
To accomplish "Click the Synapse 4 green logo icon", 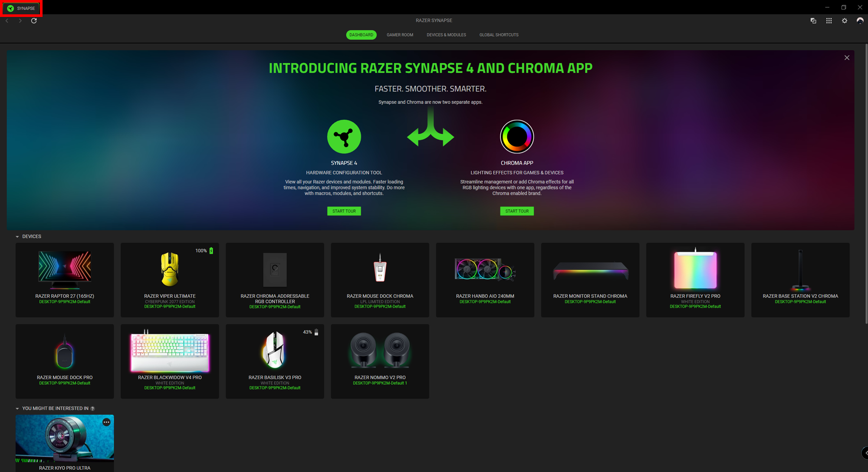I will [344, 137].
